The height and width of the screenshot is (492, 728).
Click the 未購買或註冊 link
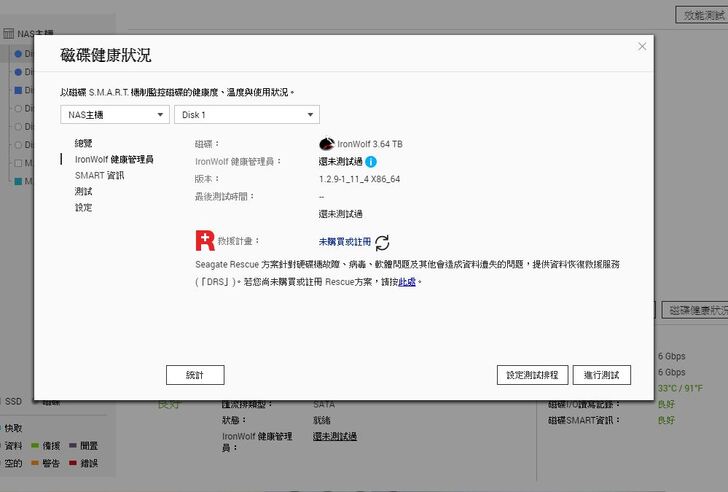point(344,242)
